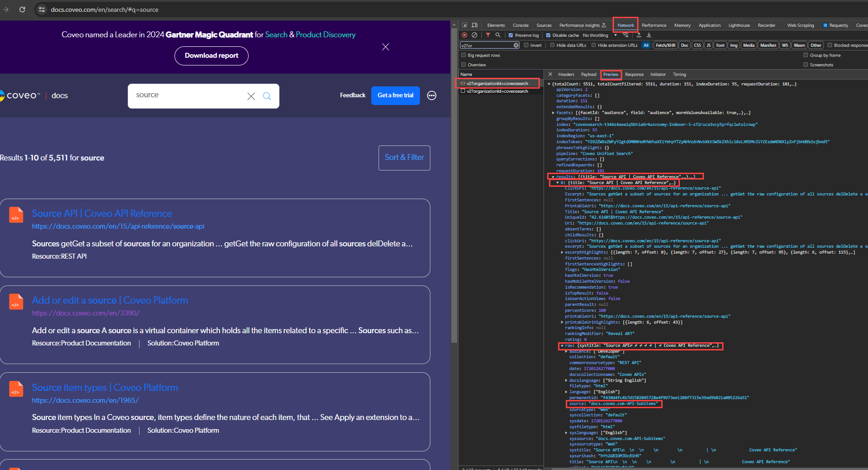The height and width of the screenshot is (470, 868).
Task: Collapse the raw object node
Action: pyautogui.click(x=562, y=345)
